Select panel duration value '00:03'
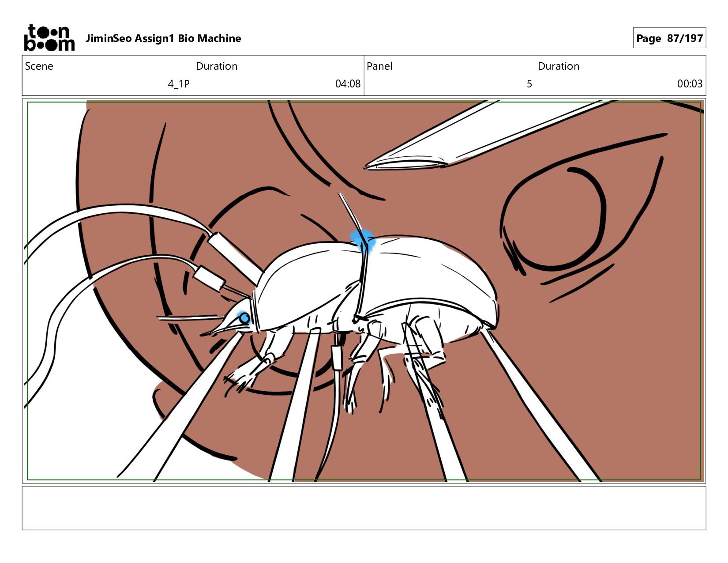 pos(690,84)
